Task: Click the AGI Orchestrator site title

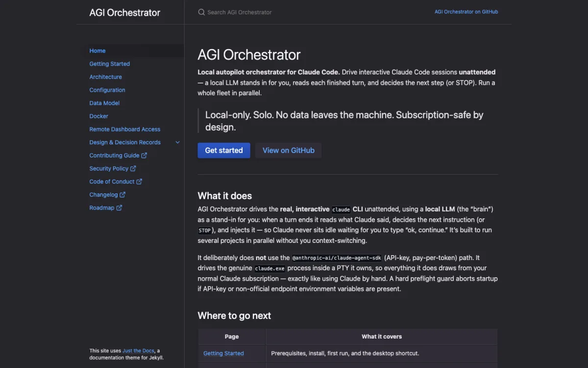Action: [x=124, y=13]
